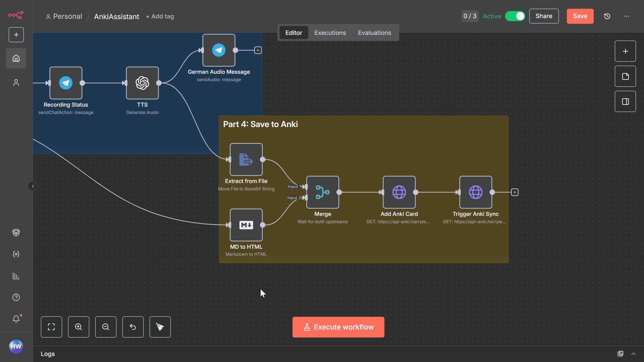Select the Add Anki Card node

(399, 192)
